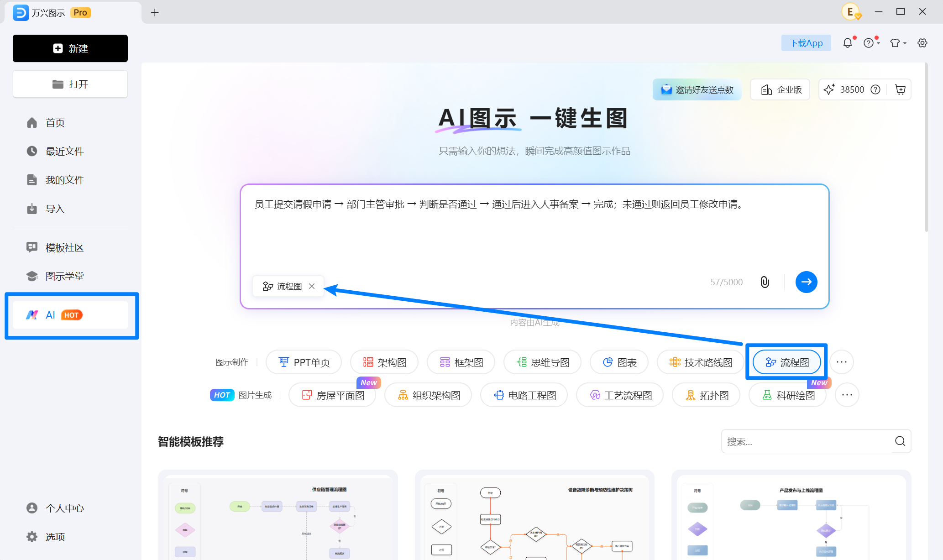The height and width of the screenshot is (560, 943).
Task: Open a new tab with plus icon
Action: pyautogui.click(x=155, y=12)
